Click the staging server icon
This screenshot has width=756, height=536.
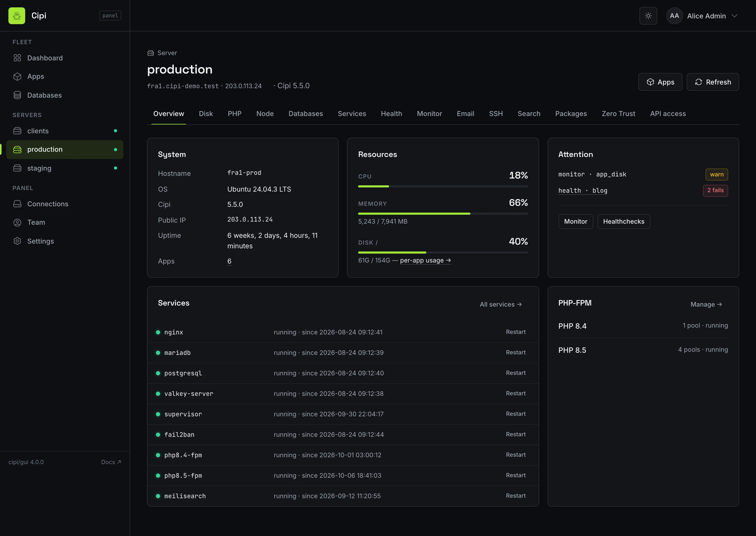pos(17,168)
